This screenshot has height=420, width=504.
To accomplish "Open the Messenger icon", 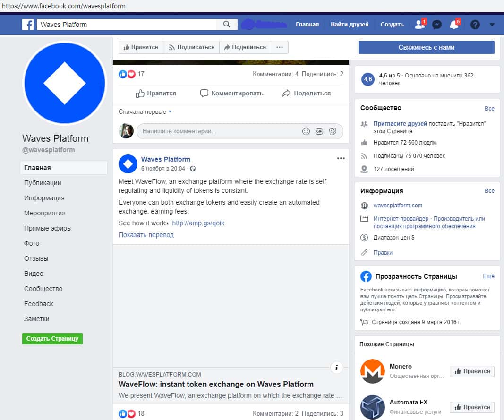I will [x=437, y=25].
